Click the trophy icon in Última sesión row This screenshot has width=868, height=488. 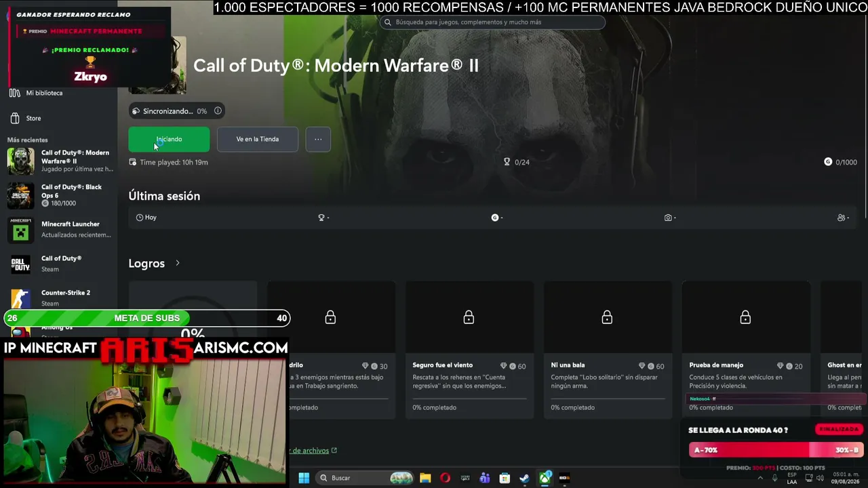321,218
